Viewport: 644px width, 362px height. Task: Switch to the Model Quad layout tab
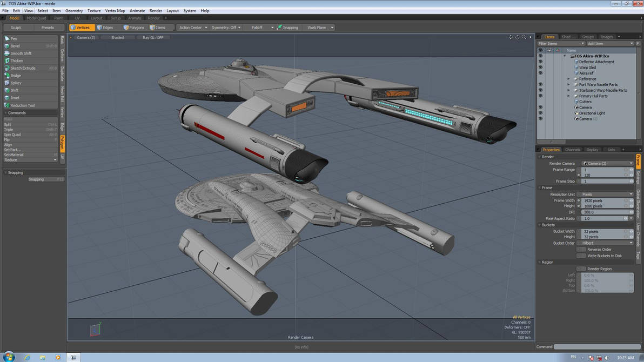point(36,18)
